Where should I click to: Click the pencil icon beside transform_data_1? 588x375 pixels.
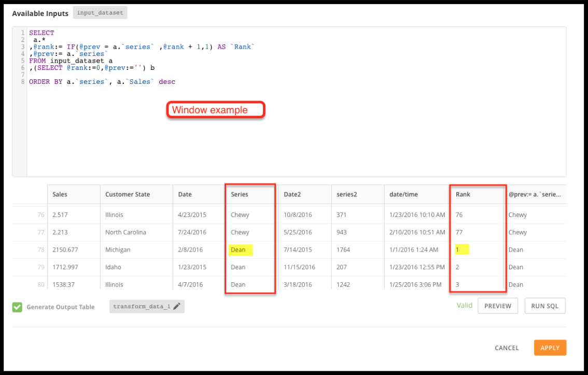(x=177, y=306)
